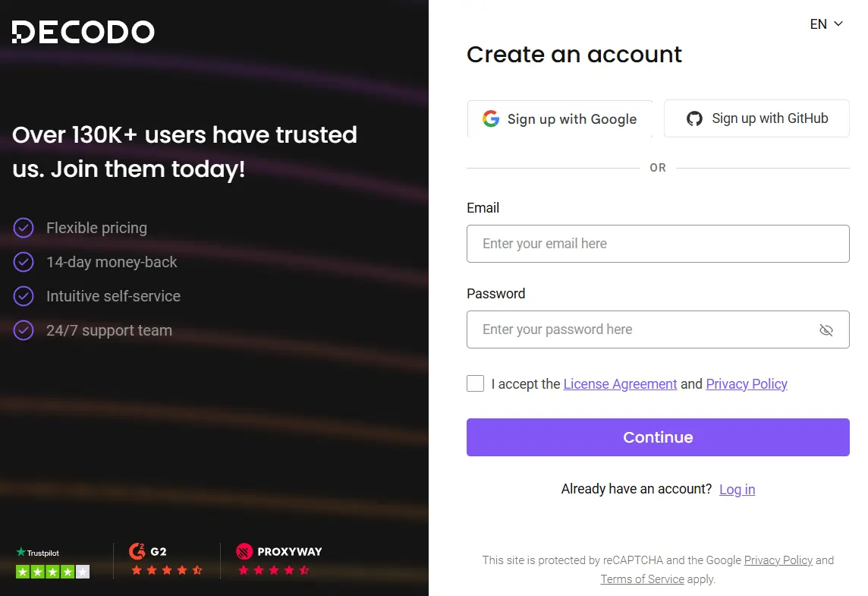Select Sign up with Google
868x596 pixels.
(559, 118)
